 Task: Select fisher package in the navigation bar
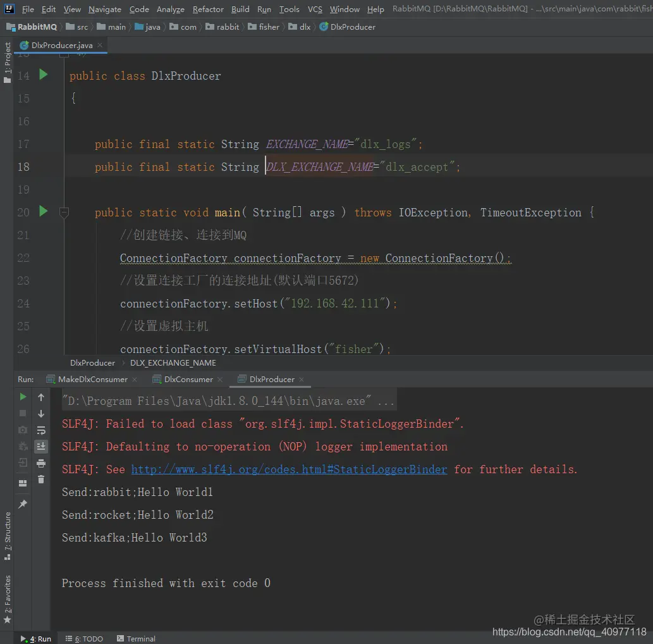click(x=264, y=27)
